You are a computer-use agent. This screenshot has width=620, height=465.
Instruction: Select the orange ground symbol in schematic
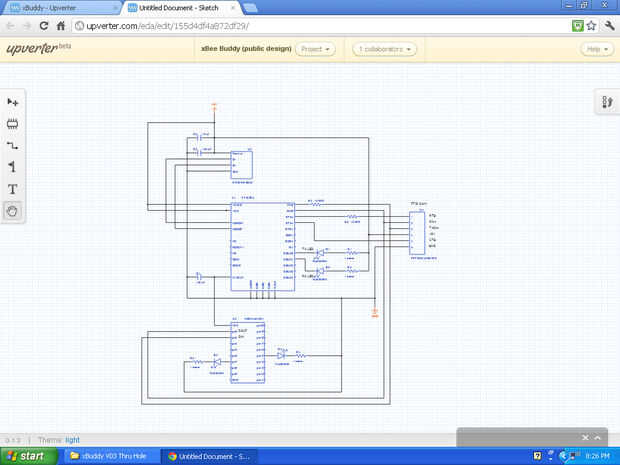click(375, 313)
